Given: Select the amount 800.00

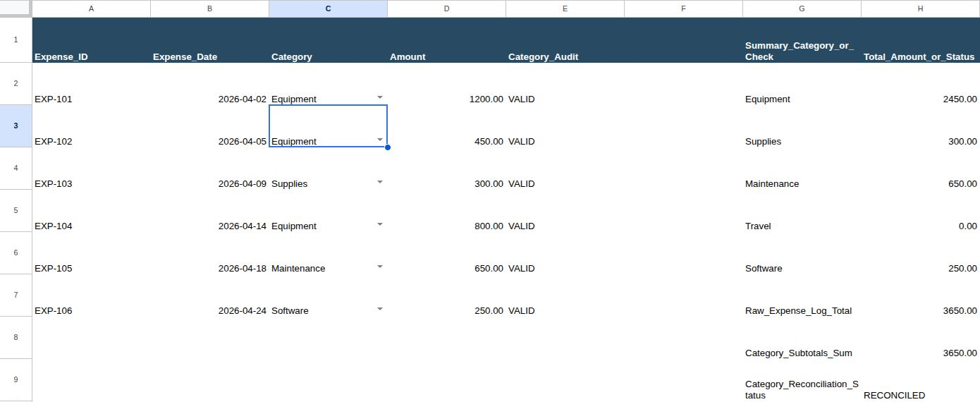Looking at the screenshot, I should click(x=446, y=211).
